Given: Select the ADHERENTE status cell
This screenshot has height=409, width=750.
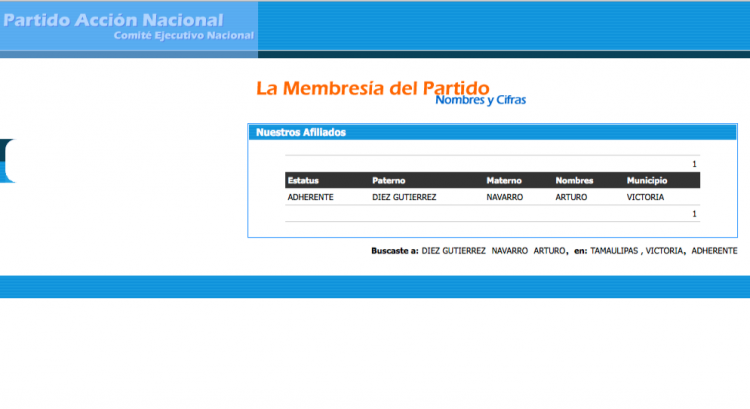Looking at the screenshot, I should click(x=311, y=198).
